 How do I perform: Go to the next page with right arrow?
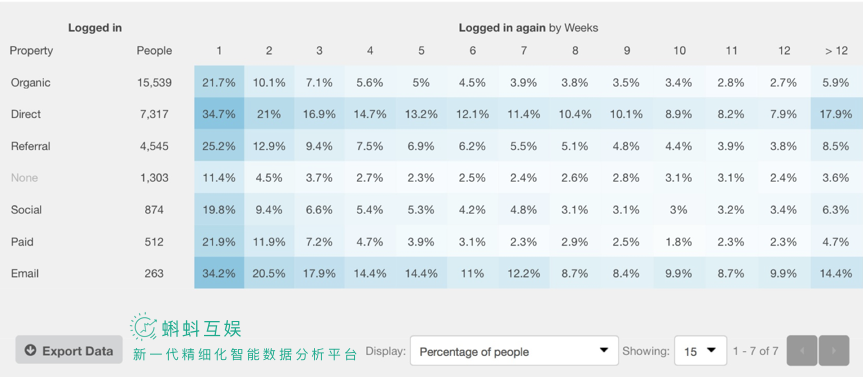(834, 351)
